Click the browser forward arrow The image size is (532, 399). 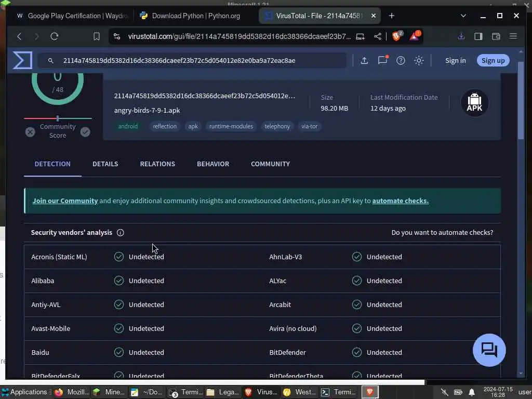coord(37,36)
